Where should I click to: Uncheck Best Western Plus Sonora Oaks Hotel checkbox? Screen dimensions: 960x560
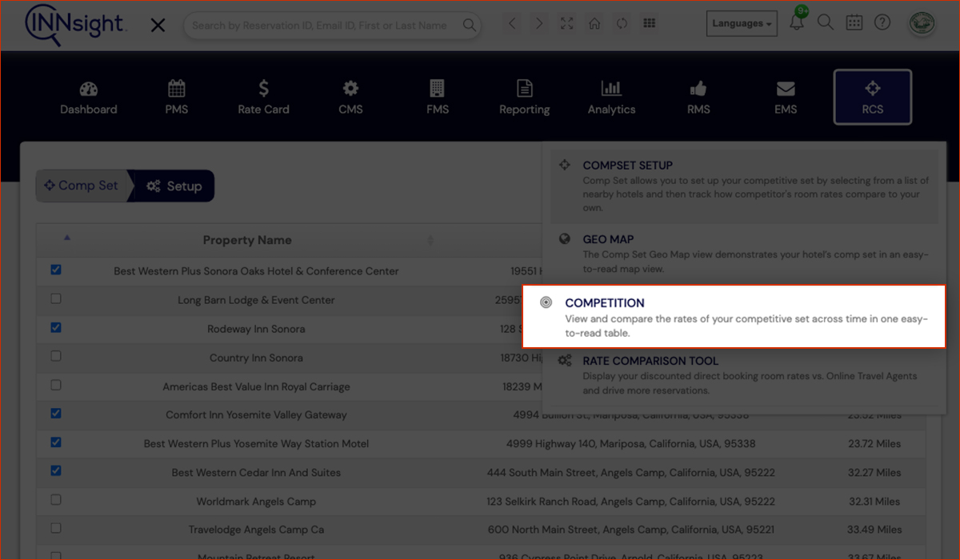tap(56, 270)
